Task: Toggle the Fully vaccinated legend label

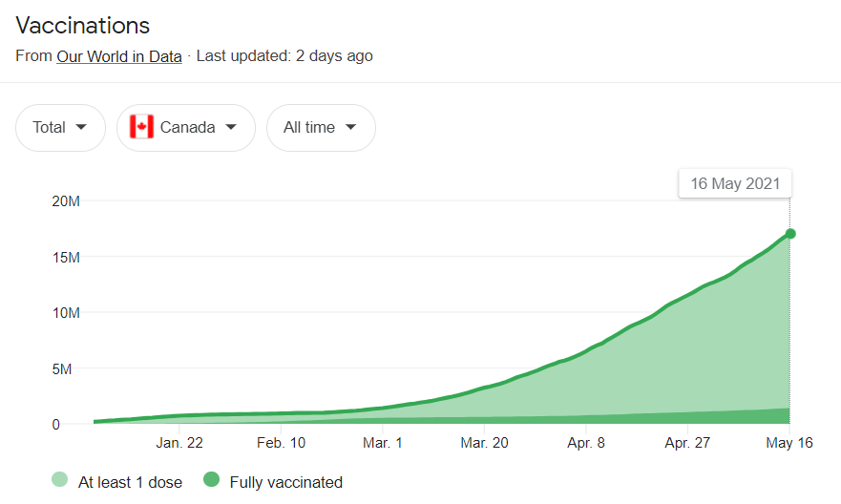Action: (285, 482)
